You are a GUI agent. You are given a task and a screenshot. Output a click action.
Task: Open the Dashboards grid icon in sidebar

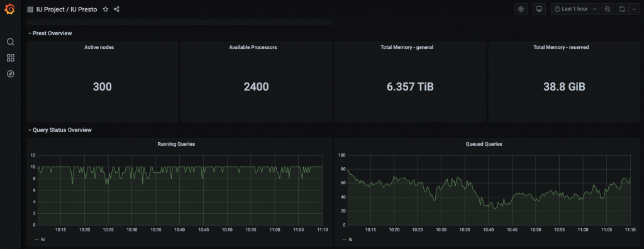click(x=11, y=58)
